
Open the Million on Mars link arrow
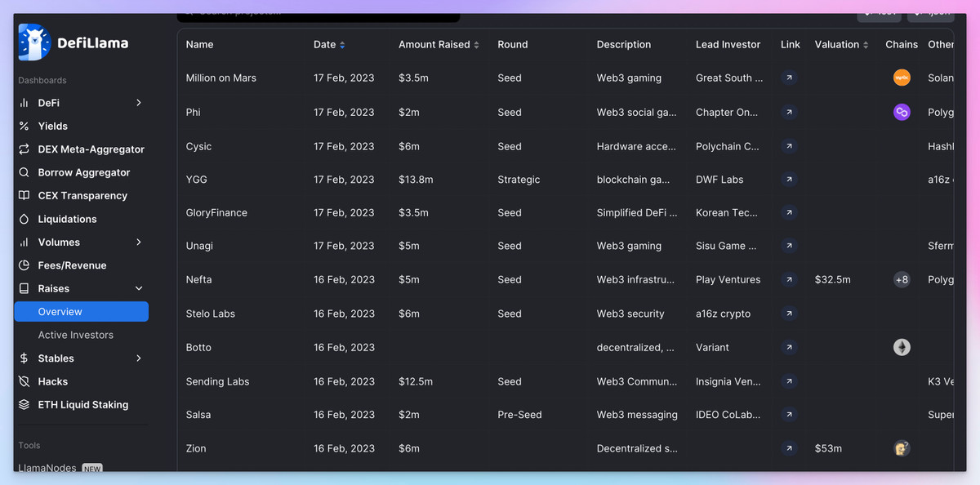(x=789, y=78)
